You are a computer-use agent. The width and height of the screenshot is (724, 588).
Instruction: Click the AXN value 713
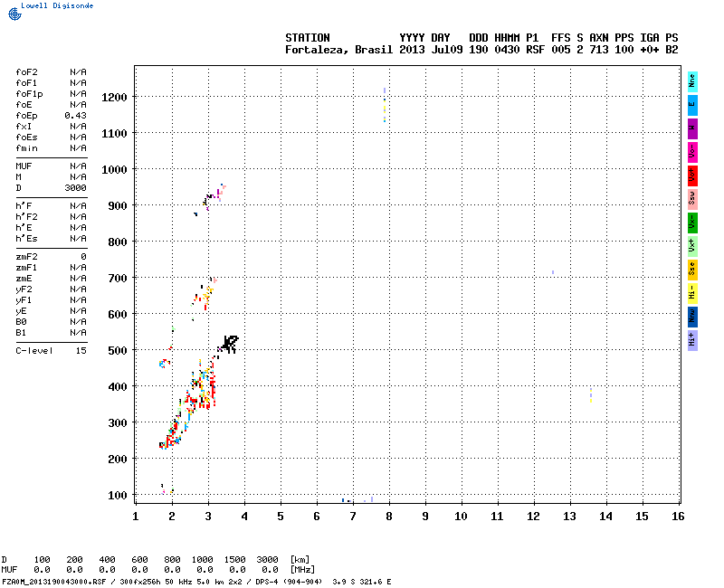click(x=599, y=50)
